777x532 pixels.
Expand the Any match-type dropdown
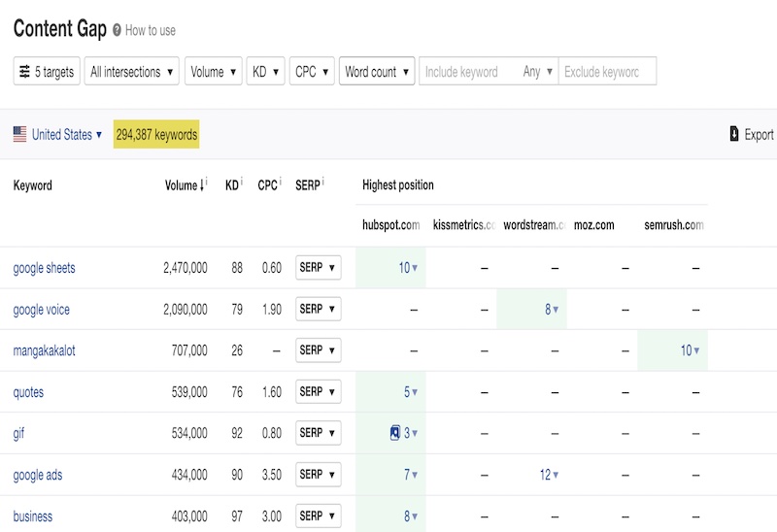537,71
